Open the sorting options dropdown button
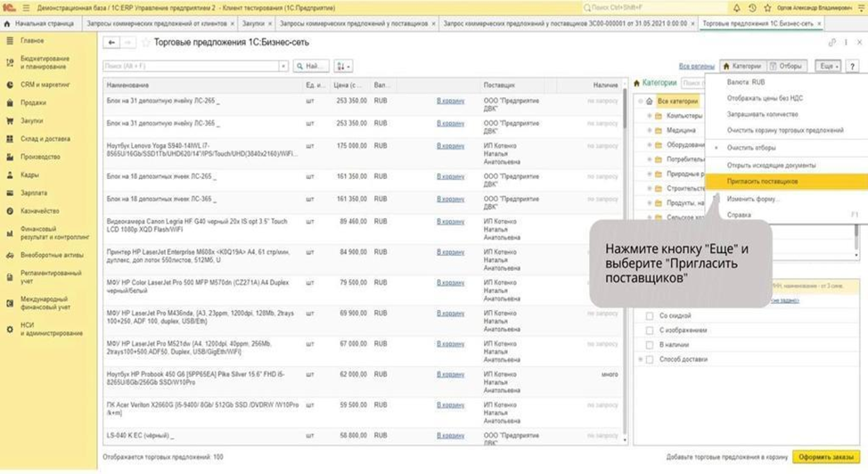Viewport: 868px width, 474px height. tap(343, 66)
